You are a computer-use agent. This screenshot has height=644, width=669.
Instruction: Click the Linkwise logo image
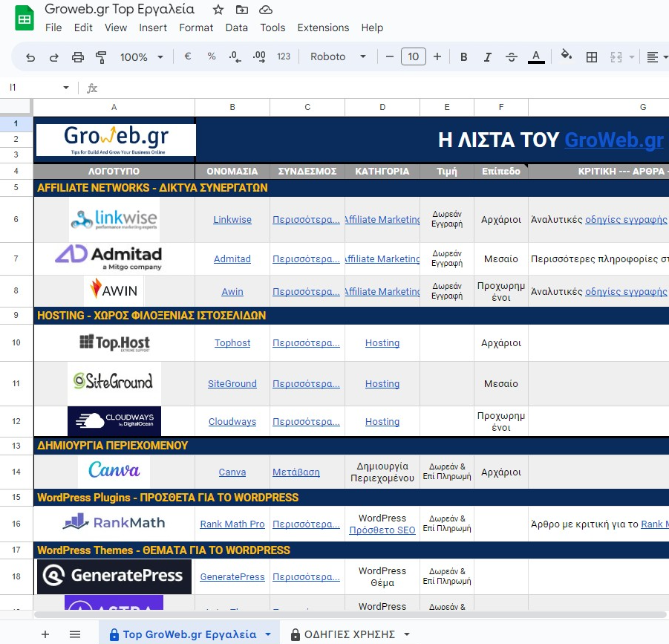(114, 219)
